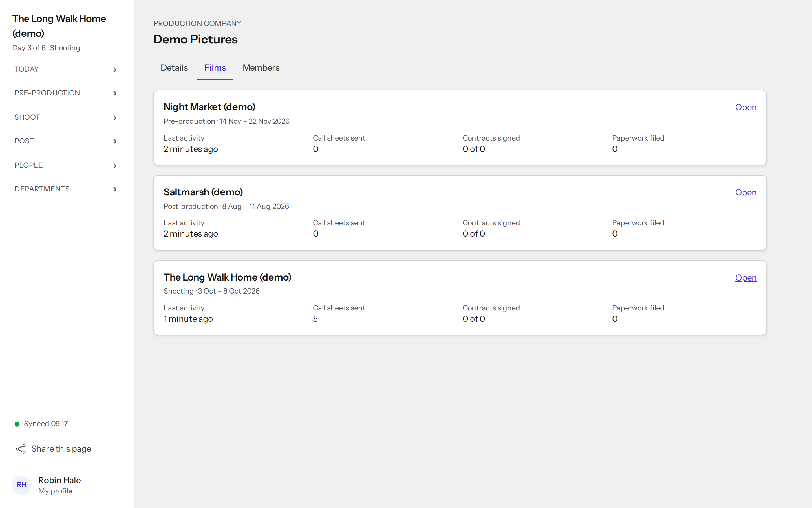This screenshot has height=508, width=812.
Task: Click the Synced 09:17 status text
Action: (46, 424)
